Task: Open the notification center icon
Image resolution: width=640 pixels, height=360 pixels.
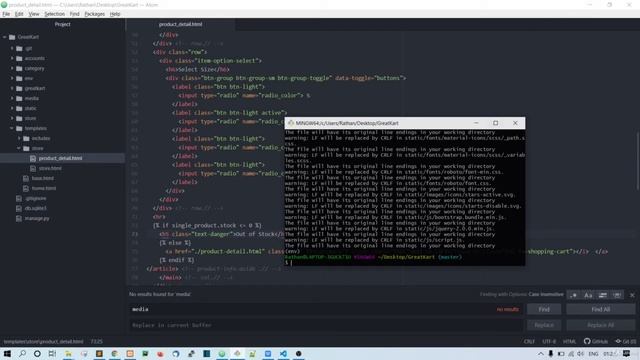Action: (626, 353)
